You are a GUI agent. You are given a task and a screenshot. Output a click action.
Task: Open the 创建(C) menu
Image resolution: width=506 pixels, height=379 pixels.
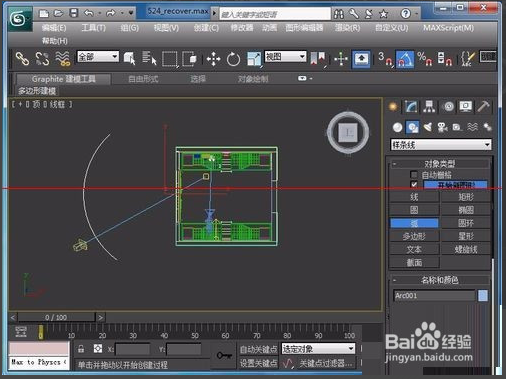point(206,28)
